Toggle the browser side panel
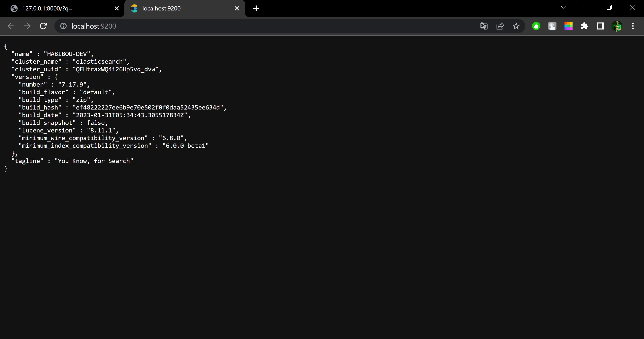Screen dimensions: 644x339 (601, 26)
